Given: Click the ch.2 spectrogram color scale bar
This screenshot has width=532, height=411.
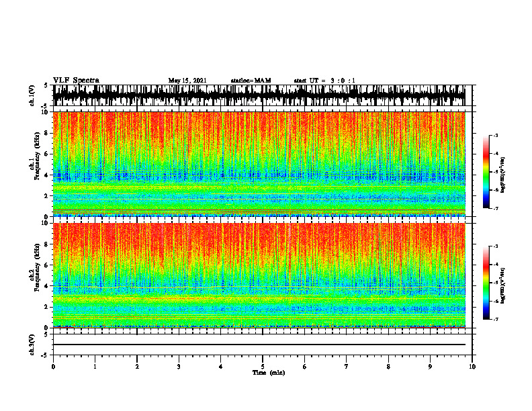Looking at the screenshot, I should 486,283.
